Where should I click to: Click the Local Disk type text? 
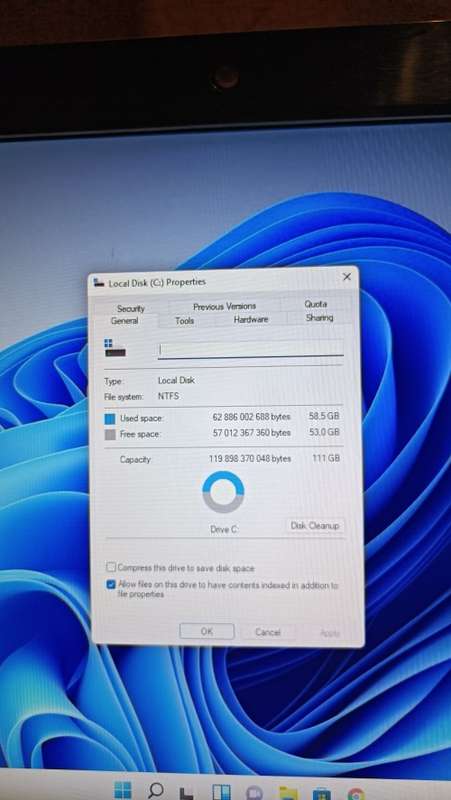176,380
